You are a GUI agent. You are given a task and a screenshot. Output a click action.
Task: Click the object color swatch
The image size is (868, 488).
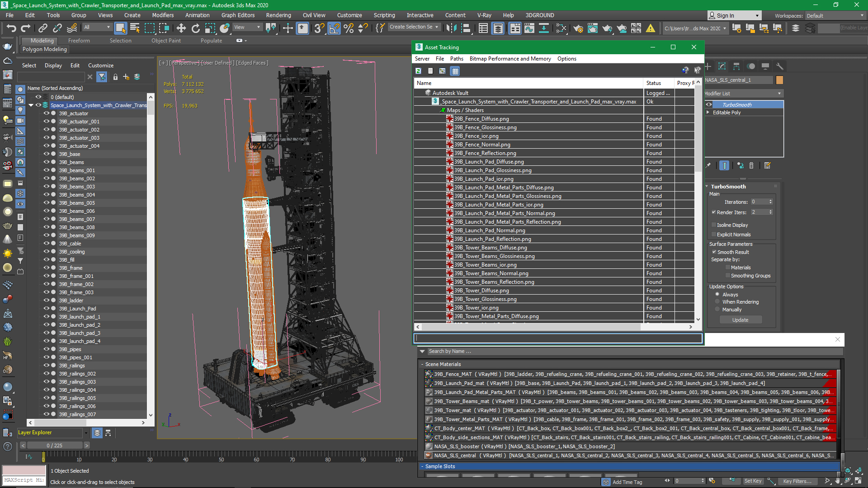point(779,80)
